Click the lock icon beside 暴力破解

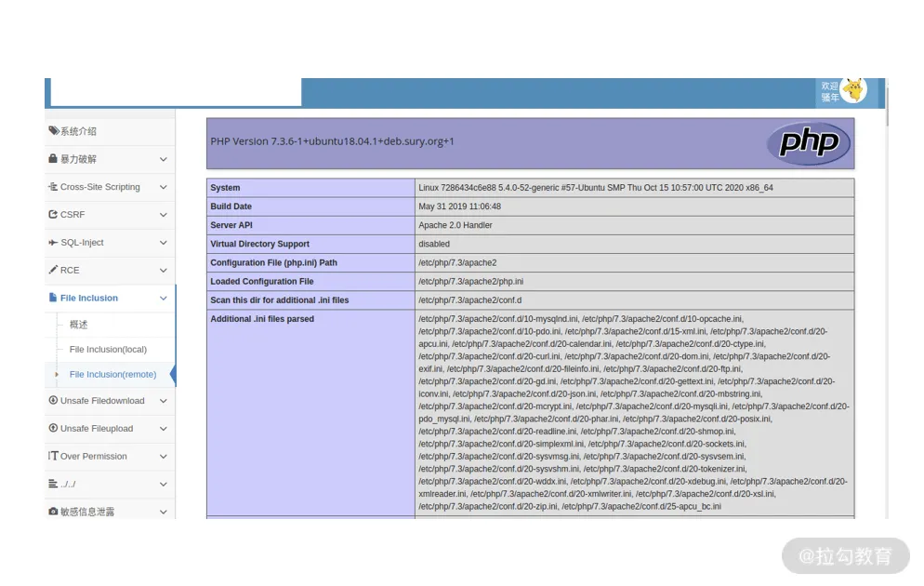click(53, 158)
